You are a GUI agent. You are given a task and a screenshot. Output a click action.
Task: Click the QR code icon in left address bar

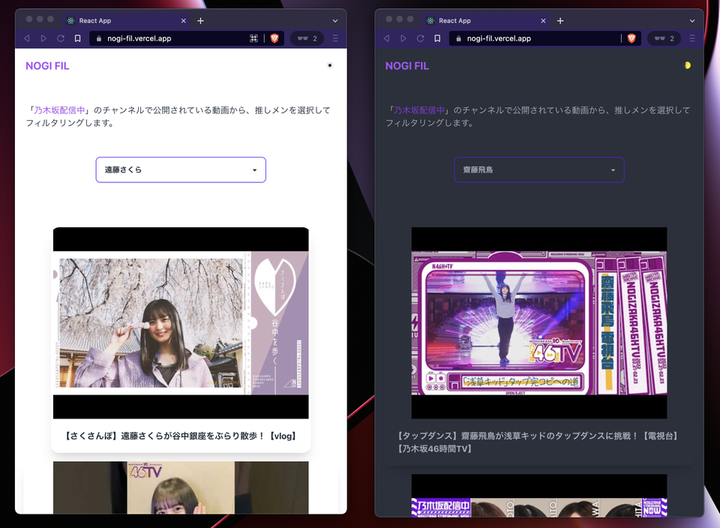[x=253, y=39]
